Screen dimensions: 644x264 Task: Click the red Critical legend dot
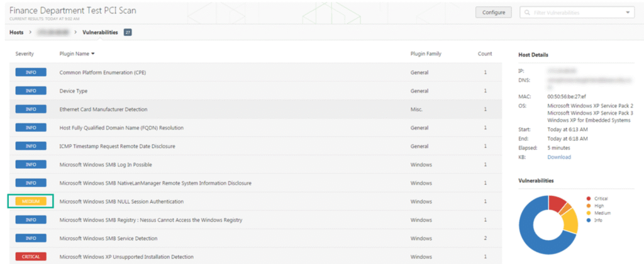587,198
